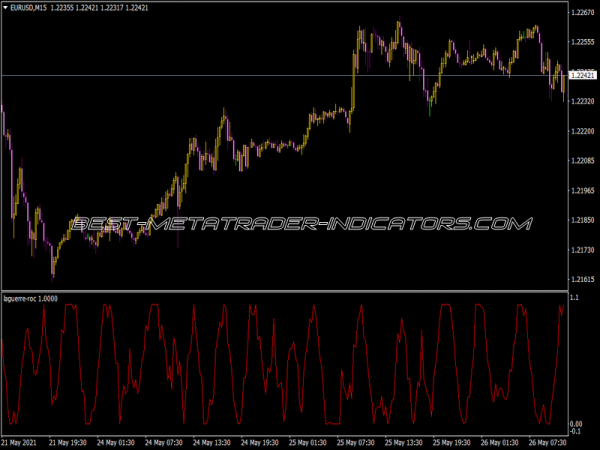Click the 24 May 13:30 time label
Viewport: 600px width, 450px height.
[214, 441]
